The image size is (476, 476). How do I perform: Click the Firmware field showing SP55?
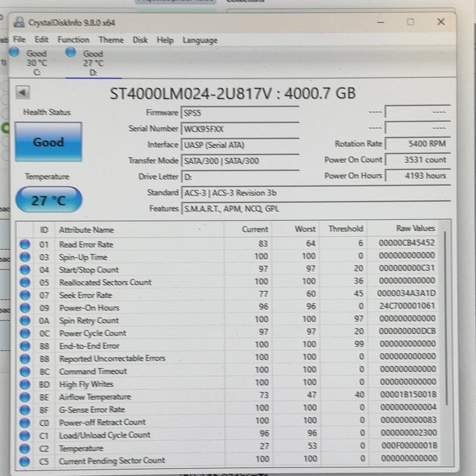[240, 113]
